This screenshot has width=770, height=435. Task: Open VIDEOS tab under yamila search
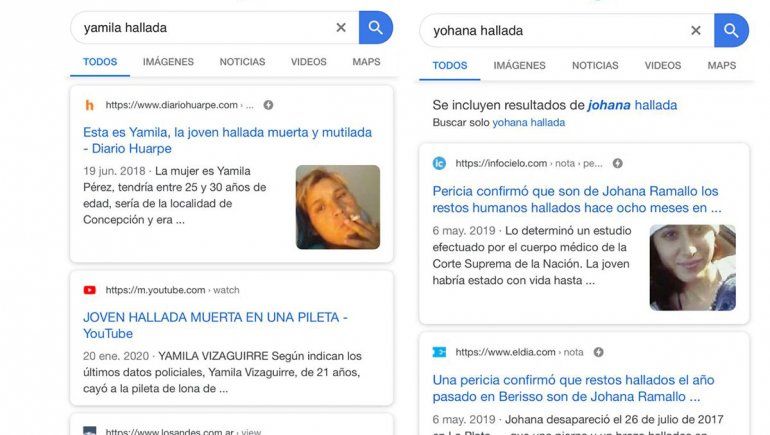308,62
